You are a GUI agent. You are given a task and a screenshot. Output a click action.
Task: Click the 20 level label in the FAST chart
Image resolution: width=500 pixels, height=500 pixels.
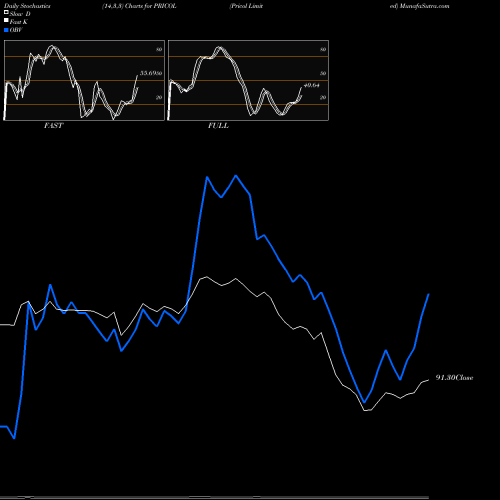159,97
